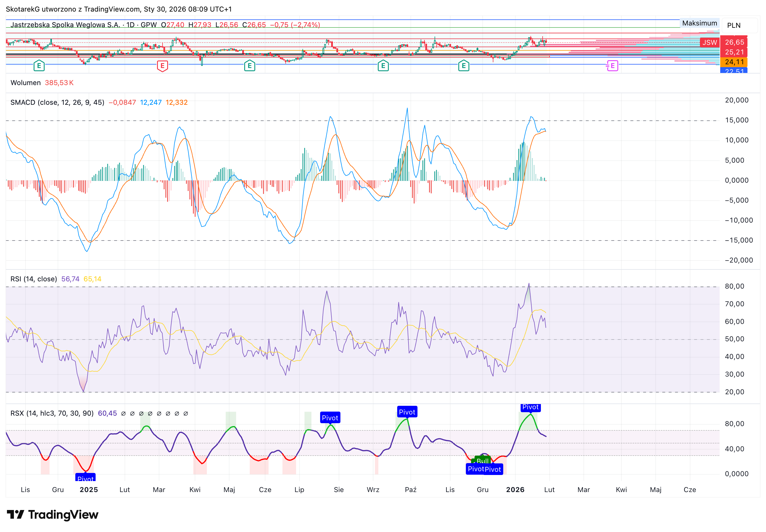Click the green Bull label in the RSX pane
This screenshot has width=766, height=532.
[482, 460]
